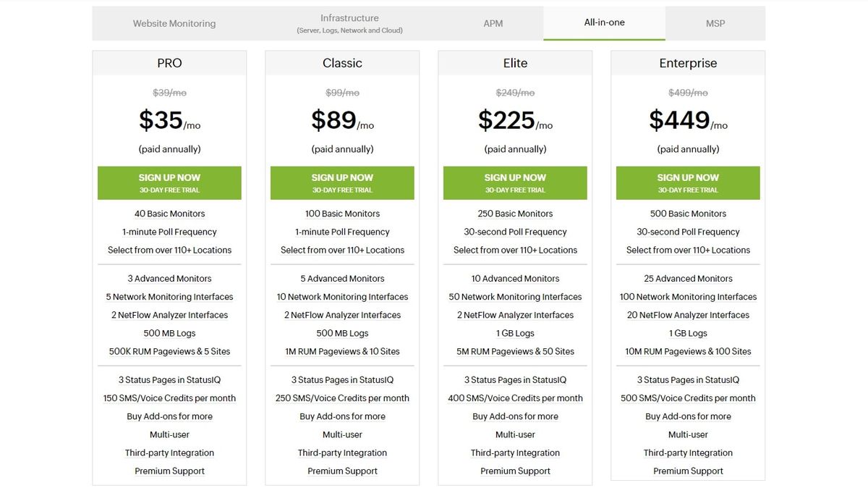The image size is (868, 488).
Task: View the All-in-one pricing tab
Action: click(603, 22)
